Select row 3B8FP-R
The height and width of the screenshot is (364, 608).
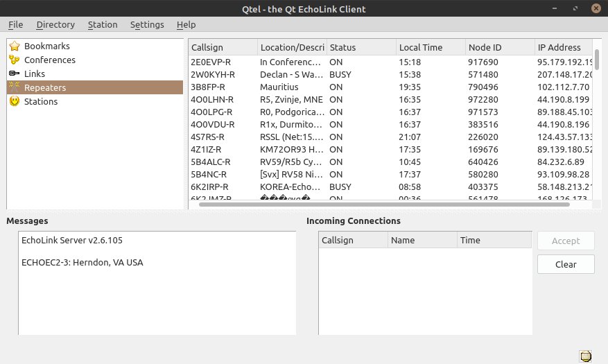pyautogui.click(x=390, y=87)
